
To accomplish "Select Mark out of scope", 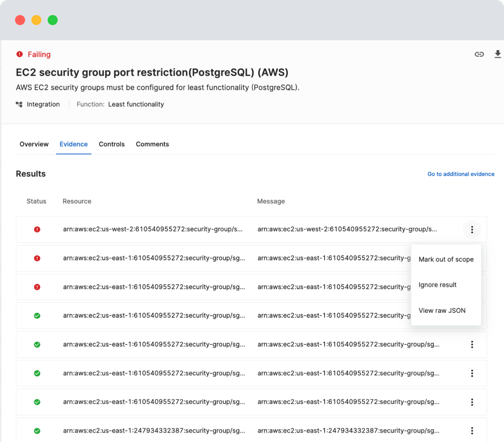I will coord(446,259).
